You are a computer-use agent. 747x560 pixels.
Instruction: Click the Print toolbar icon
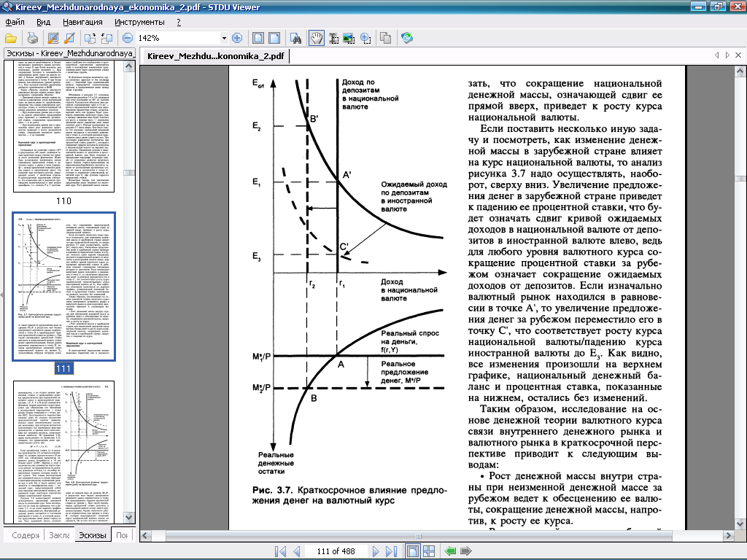point(32,38)
